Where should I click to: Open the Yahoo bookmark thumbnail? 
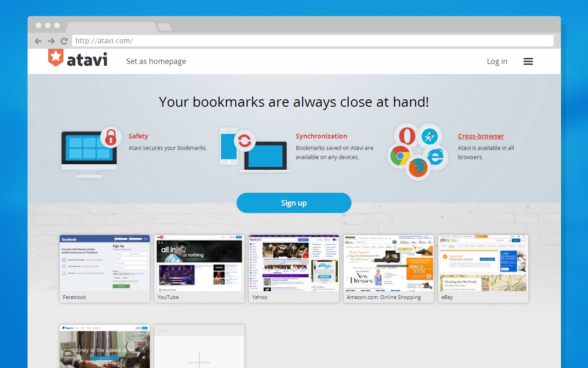pyautogui.click(x=294, y=269)
